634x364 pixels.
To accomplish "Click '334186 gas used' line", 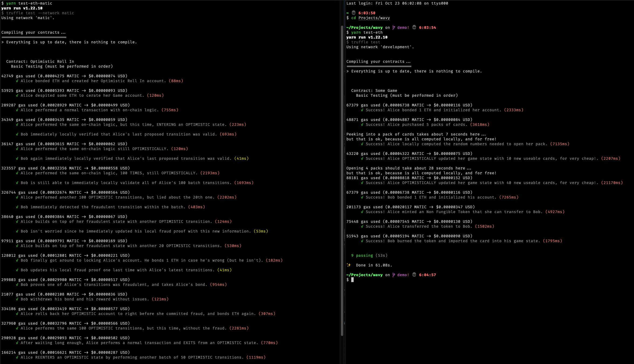I will pyautogui.click(x=66, y=309).
